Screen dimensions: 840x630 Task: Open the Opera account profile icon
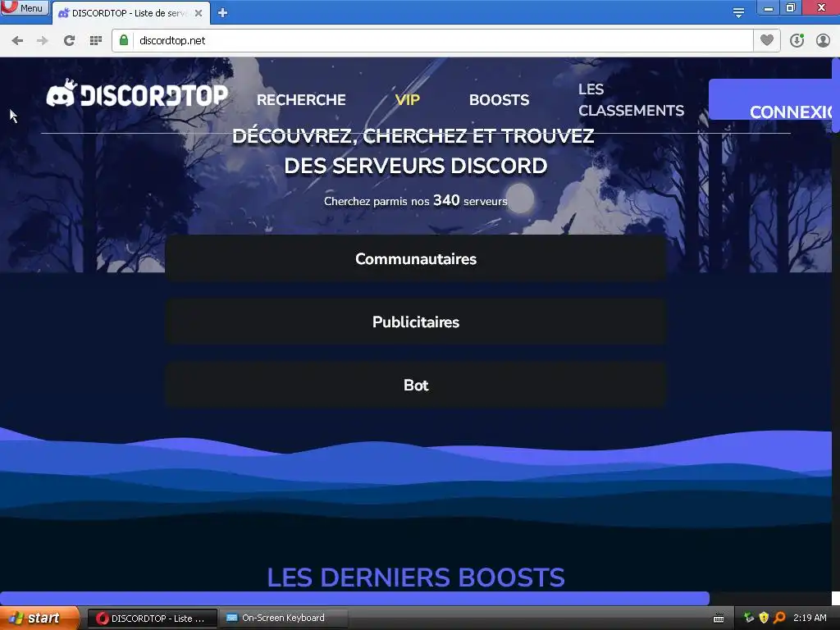pyautogui.click(x=823, y=41)
